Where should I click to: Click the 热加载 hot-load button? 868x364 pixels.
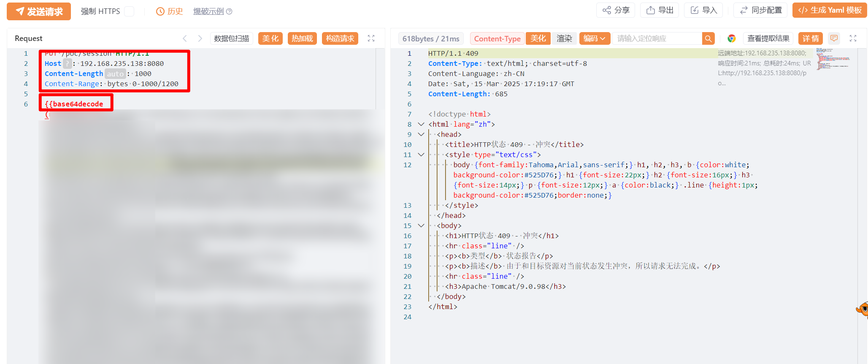click(302, 38)
